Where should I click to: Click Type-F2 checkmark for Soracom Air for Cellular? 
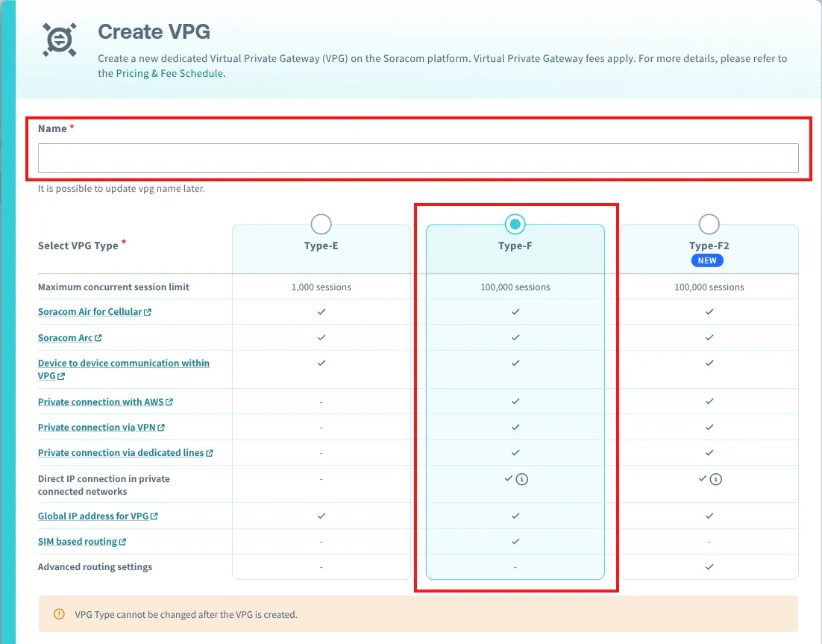point(709,312)
